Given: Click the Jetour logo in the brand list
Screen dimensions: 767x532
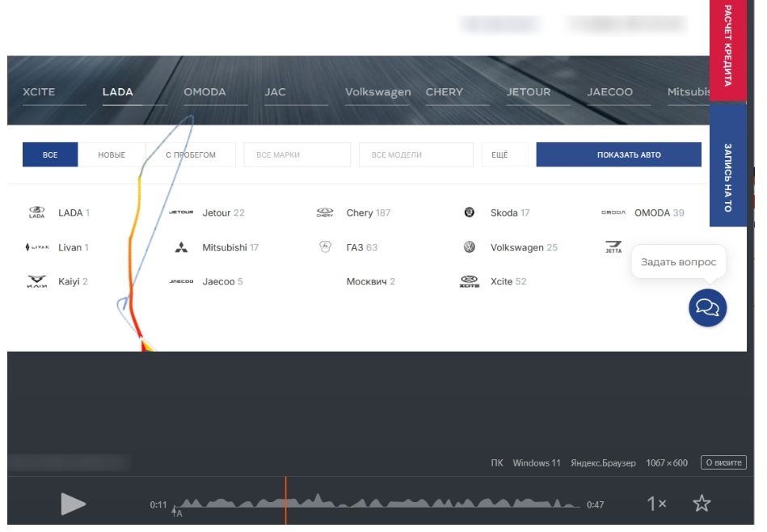Looking at the screenshot, I should (x=181, y=213).
